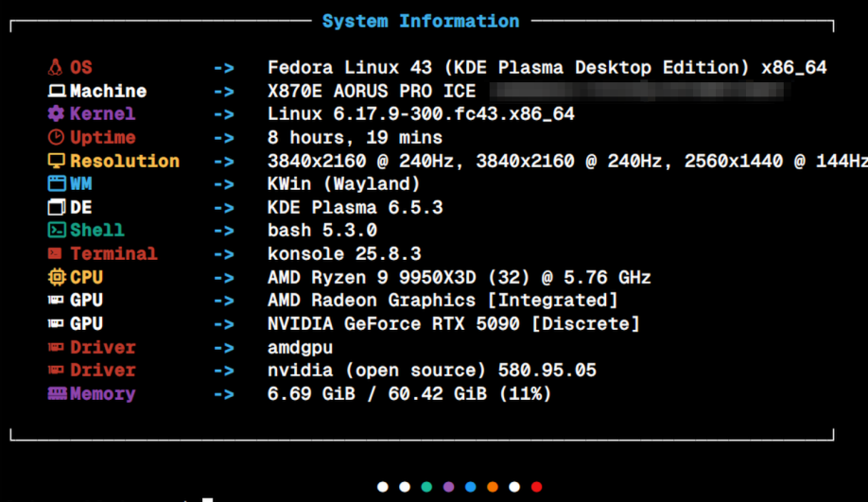Click the green prompt icon beside Shell
868x502 pixels.
[x=57, y=230]
